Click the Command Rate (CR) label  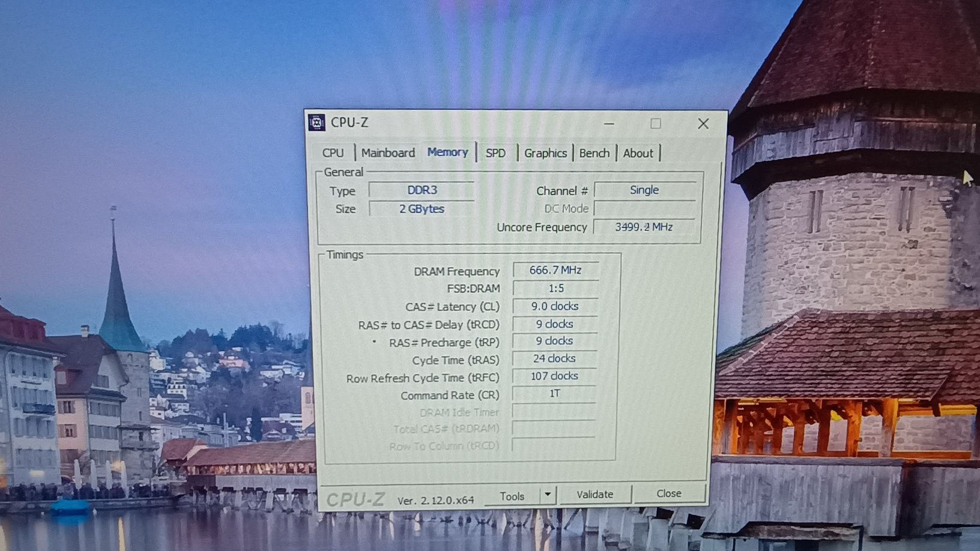[x=450, y=396]
